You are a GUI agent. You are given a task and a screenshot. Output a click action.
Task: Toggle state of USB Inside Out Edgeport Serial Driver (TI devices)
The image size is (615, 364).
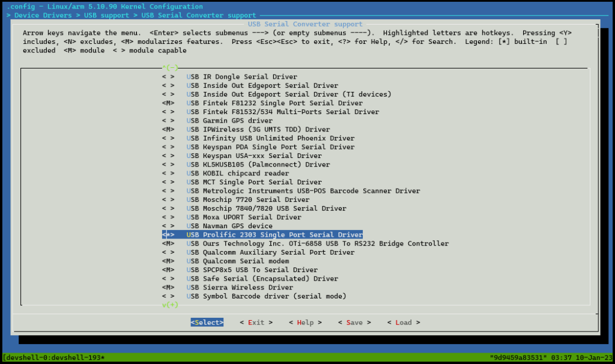point(168,94)
